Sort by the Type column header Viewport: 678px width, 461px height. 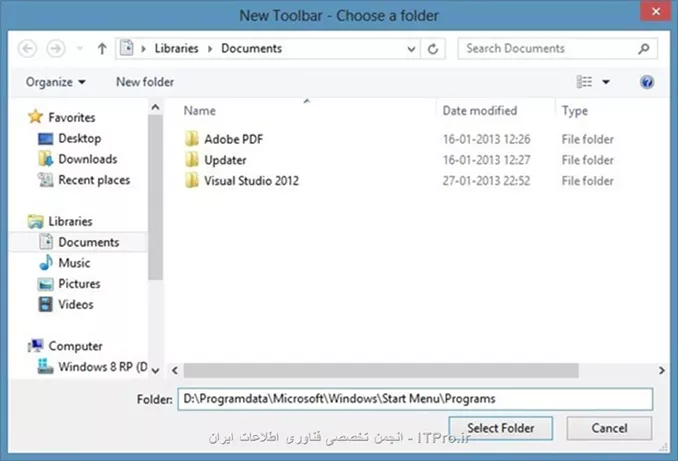575,111
